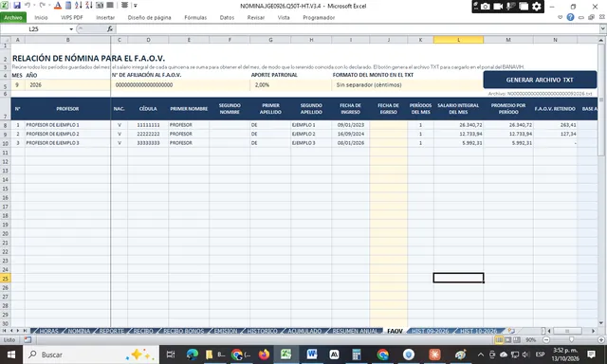Click the macro recording icon in status bar
The height and width of the screenshot is (364, 607).
[28, 340]
